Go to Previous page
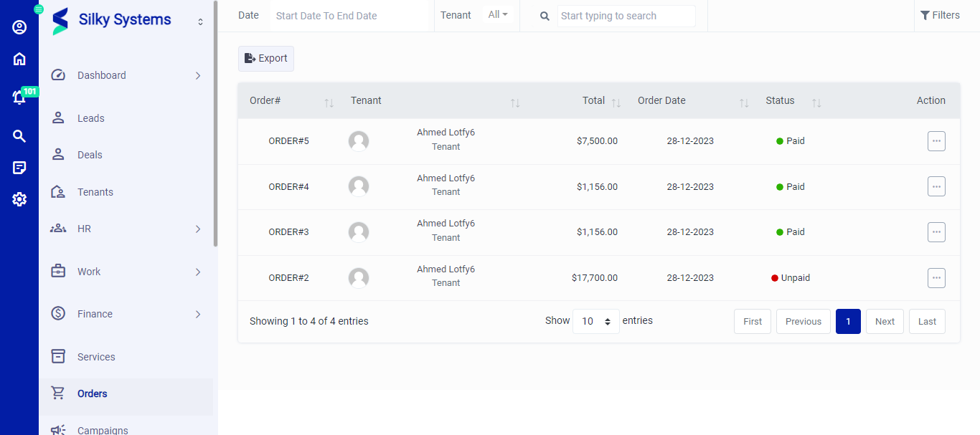Viewport: 980px width, 435px height. pos(804,321)
